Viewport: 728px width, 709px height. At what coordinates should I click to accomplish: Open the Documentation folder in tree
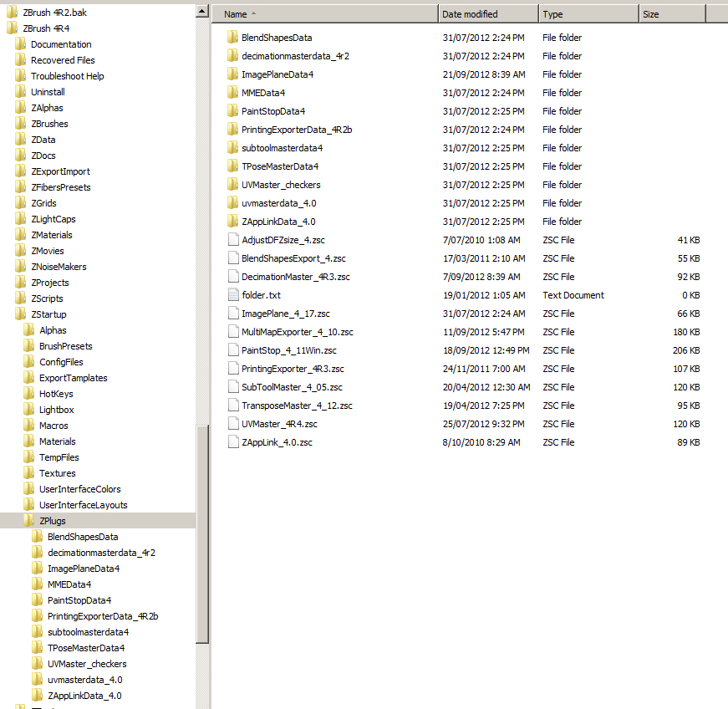point(61,44)
